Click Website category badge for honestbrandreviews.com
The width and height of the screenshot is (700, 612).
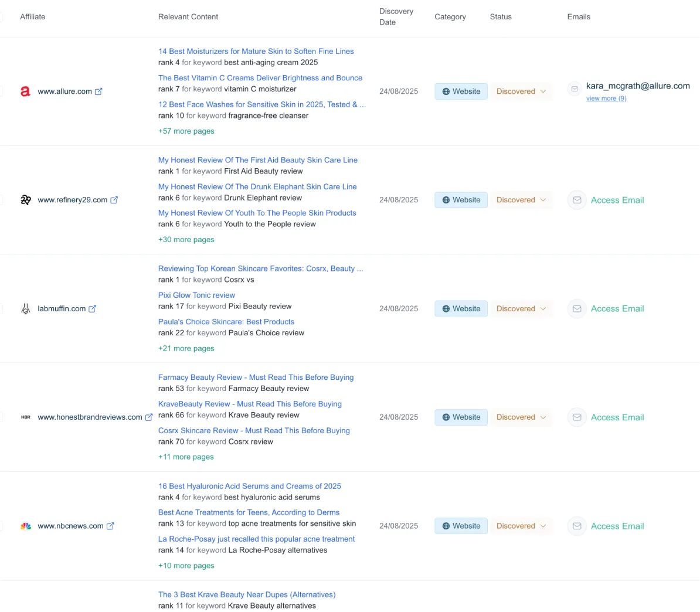tap(461, 417)
